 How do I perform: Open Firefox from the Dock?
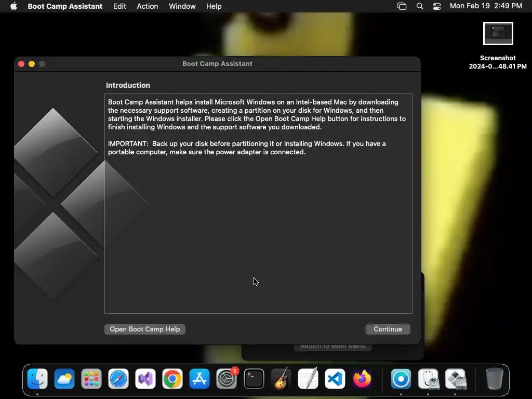[362, 379]
